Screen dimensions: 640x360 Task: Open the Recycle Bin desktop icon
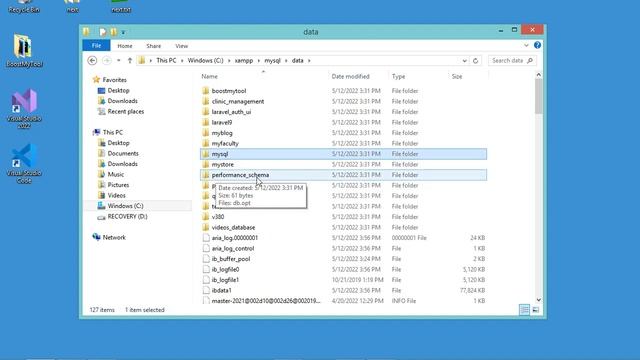click(24, 7)
